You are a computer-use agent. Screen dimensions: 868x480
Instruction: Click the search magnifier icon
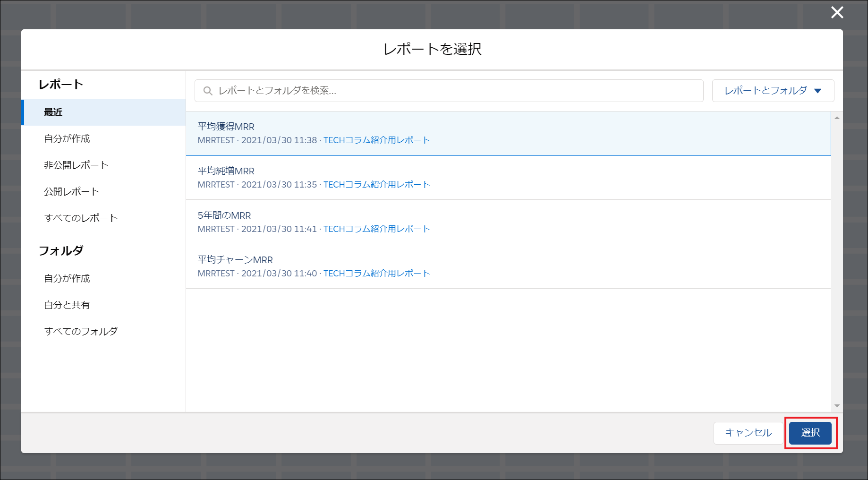[208, 91]
